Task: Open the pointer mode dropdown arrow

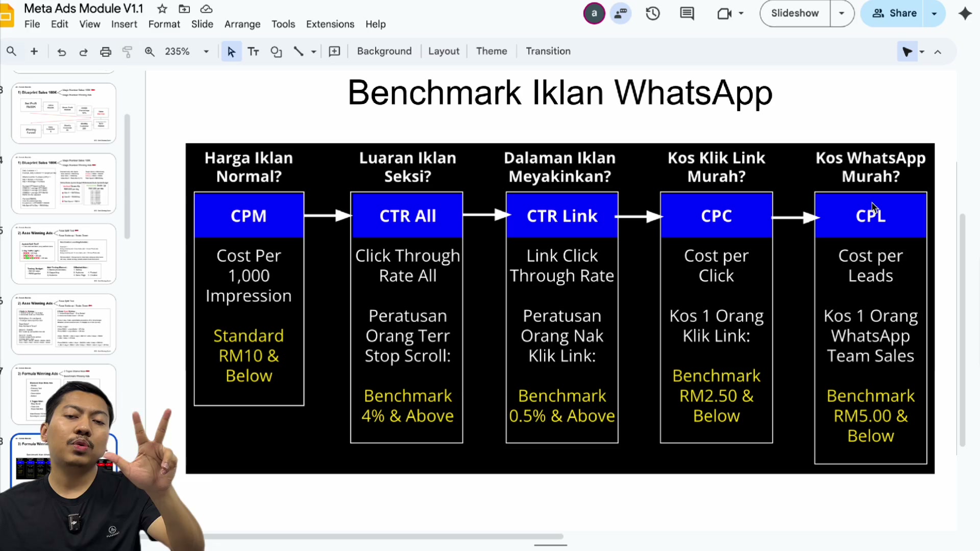Action: coord(922,52)
